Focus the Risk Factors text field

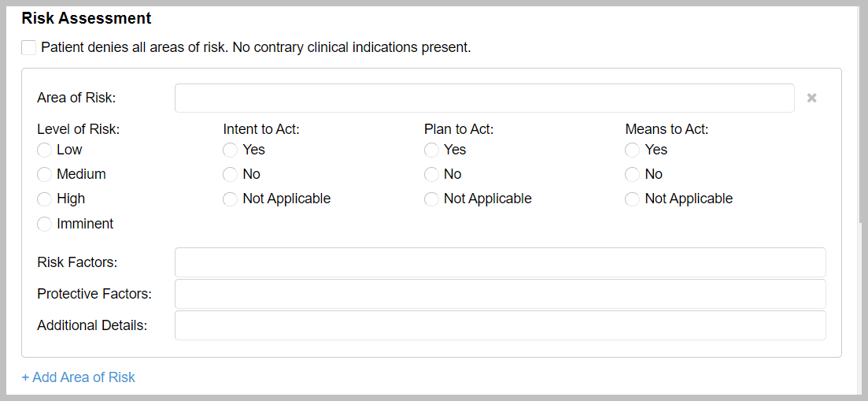[x=500, y=262]
